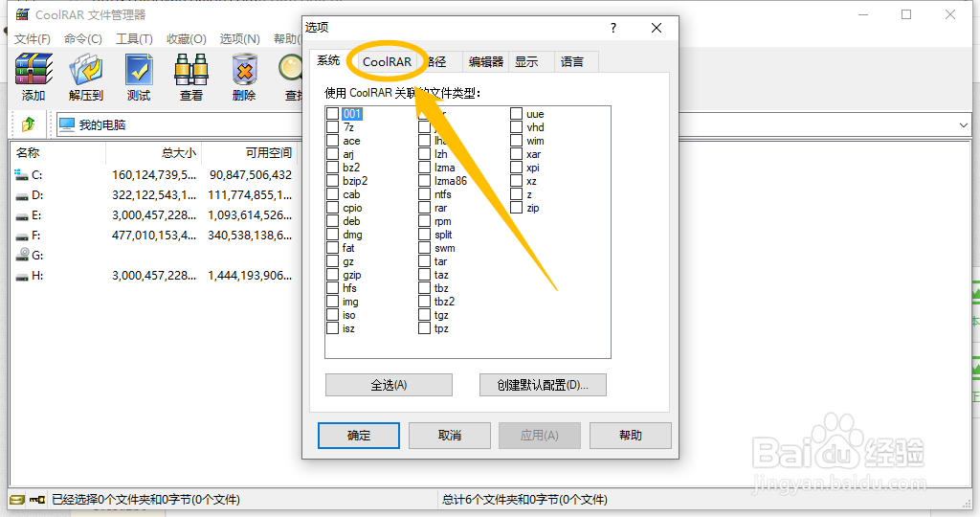
Task: Select the H: drive row
Action: (x=154, y=275)
